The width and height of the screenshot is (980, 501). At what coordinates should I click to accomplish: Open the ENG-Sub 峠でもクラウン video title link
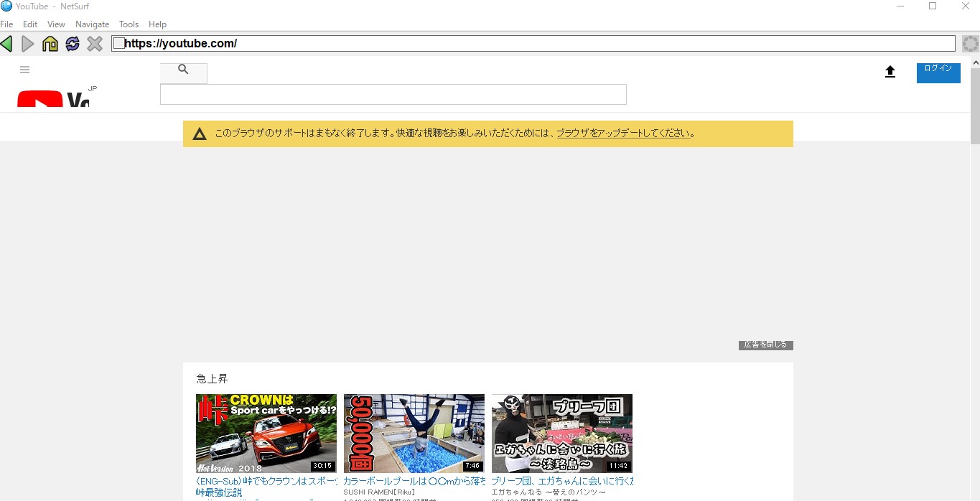(x=266, y=481)
